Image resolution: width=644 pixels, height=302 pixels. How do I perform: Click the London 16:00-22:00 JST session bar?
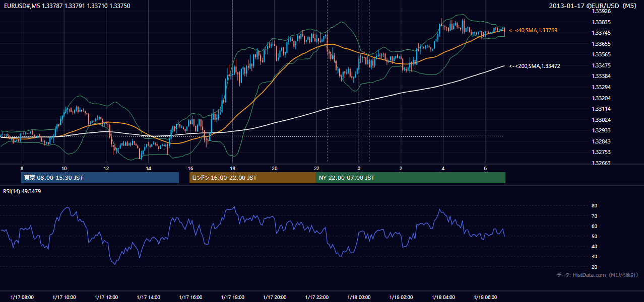[x=252, y=178]
